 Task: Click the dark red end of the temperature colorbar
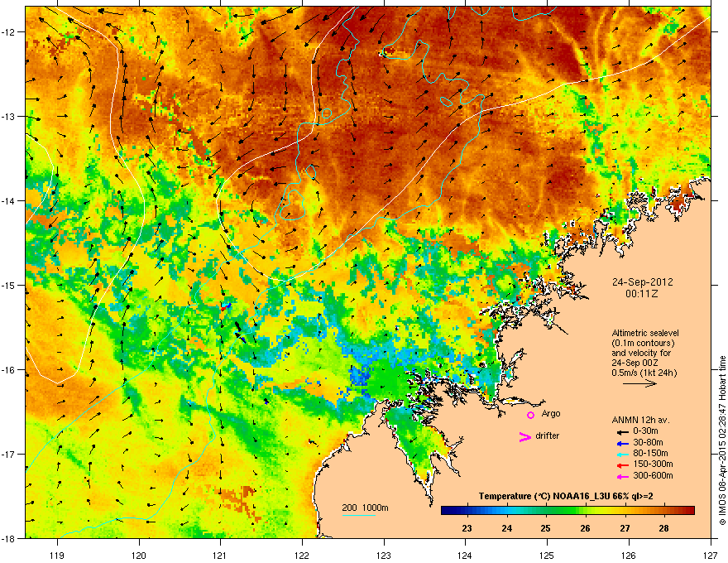pos(691,511)
